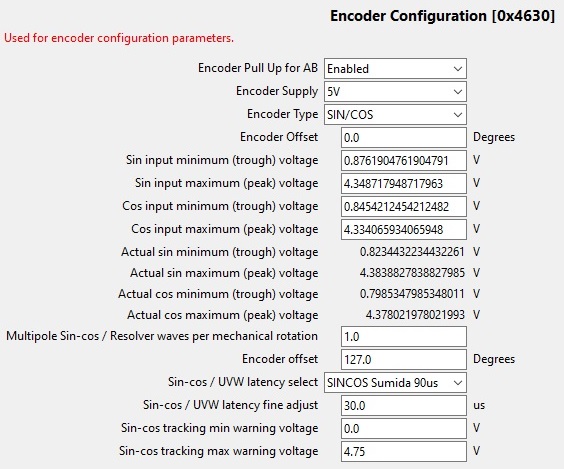Click the latency fine adjust field showing 30.0
The width and height of the screenshot is (564, 469).
click(x=404, y=405)
